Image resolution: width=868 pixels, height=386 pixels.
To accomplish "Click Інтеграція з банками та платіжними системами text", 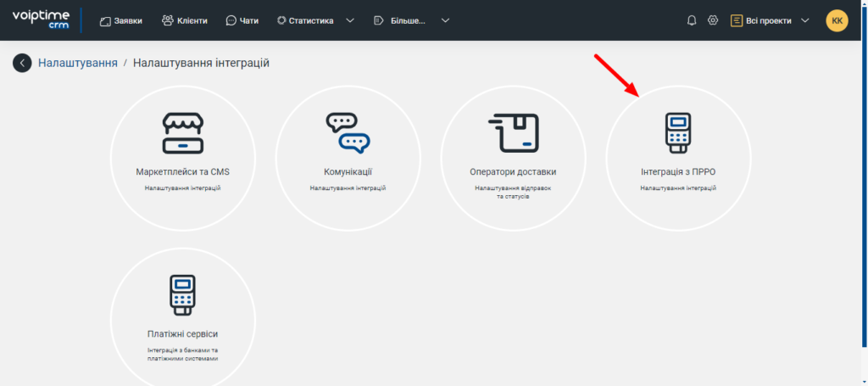I will click(x=183, y=355).
